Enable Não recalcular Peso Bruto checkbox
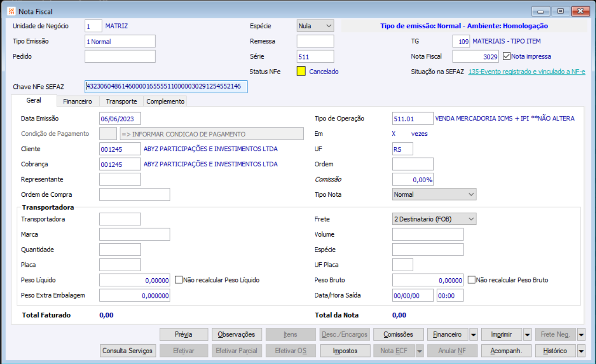Image resolution: width=596 pixels, height=364 pixels. (471, 280)
